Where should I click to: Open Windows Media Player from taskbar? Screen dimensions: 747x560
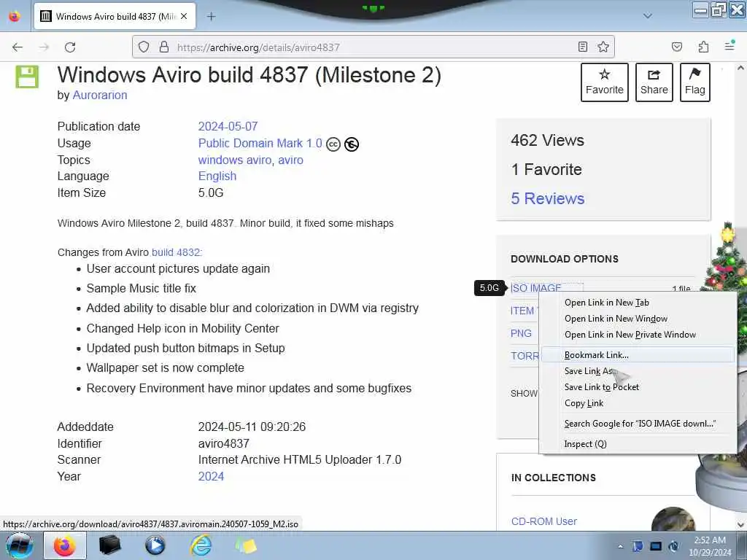(155, 545)
